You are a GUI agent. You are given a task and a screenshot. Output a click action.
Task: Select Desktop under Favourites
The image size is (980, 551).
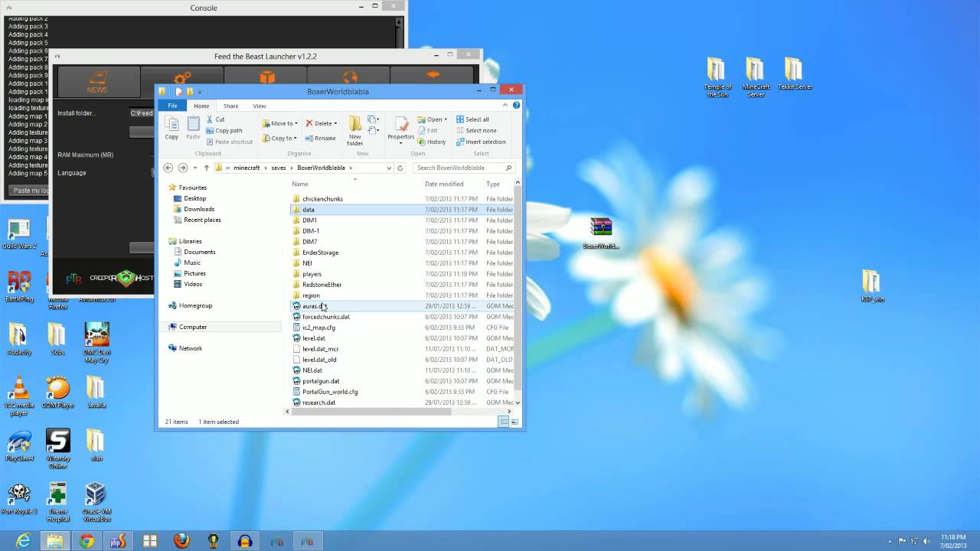point(194,198)
